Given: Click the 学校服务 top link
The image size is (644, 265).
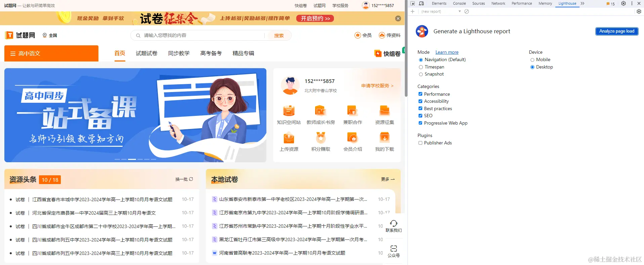Looking at the screenshot, I should (x=340, y=6).
